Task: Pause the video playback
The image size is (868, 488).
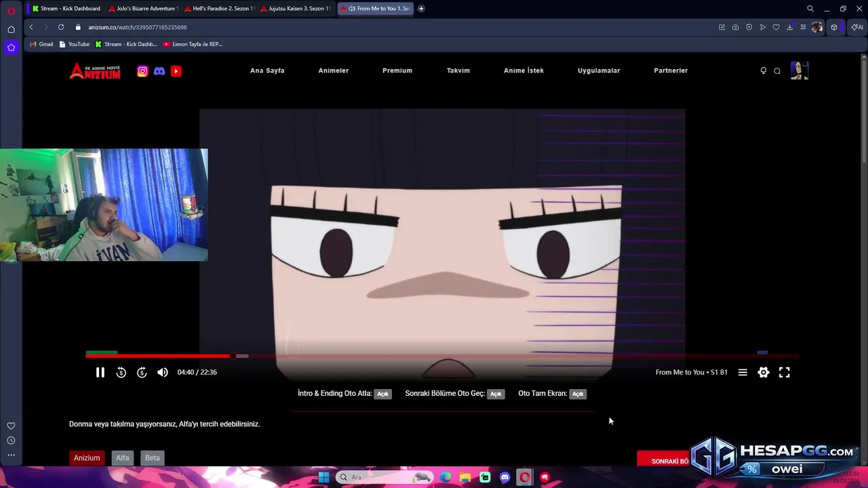Action: pyautogui.click(x=100, y=372)
